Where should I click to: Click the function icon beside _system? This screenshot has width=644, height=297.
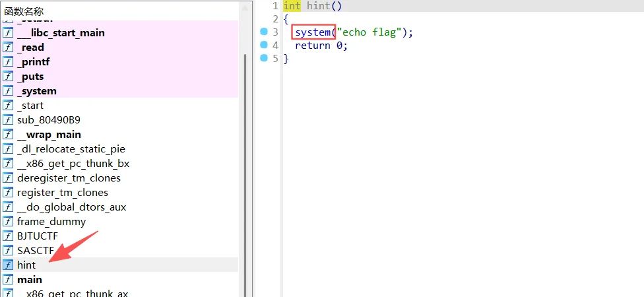(8, 91)
